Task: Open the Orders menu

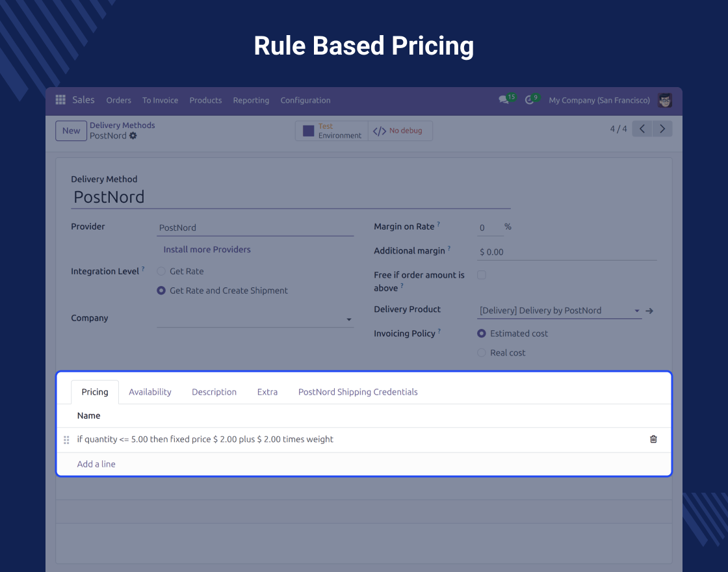Action: tap(118, 100)
